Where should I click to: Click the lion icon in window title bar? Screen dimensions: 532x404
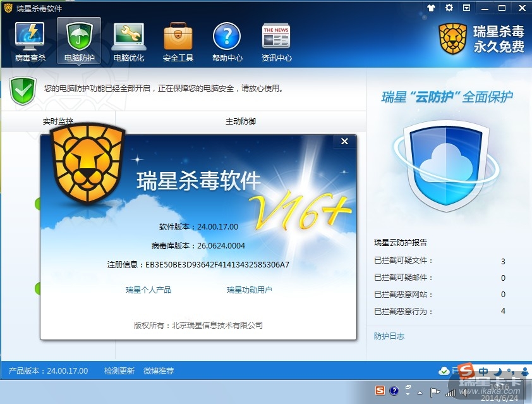tap(8, 8)
